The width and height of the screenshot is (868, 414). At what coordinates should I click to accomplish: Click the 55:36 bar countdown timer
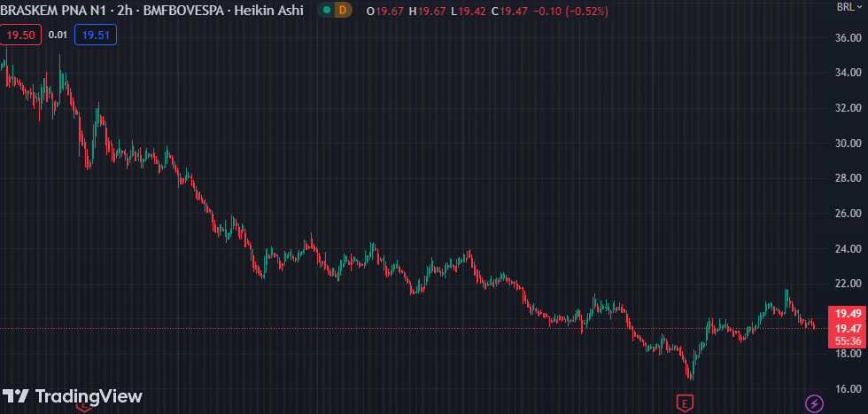pos(848,340)
